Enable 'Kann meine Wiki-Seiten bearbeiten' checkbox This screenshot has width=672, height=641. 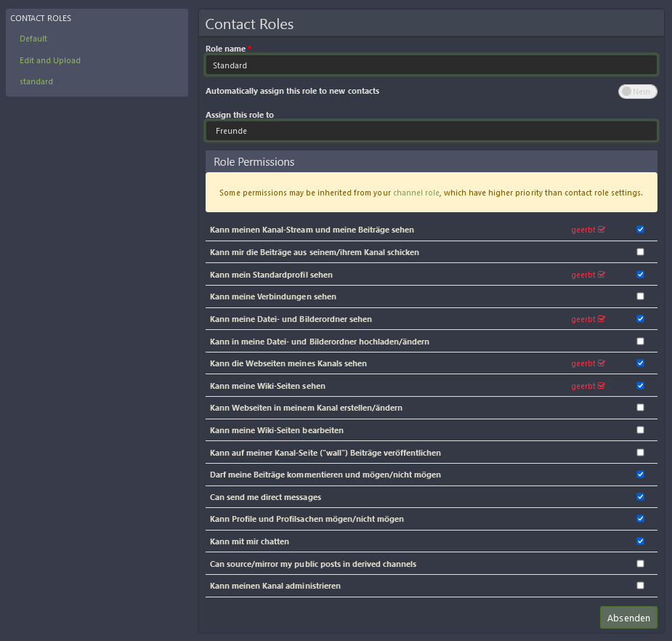[640, 430]
